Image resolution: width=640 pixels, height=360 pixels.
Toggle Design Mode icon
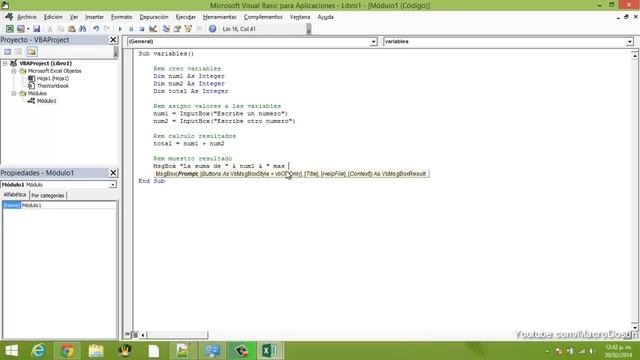153,29
